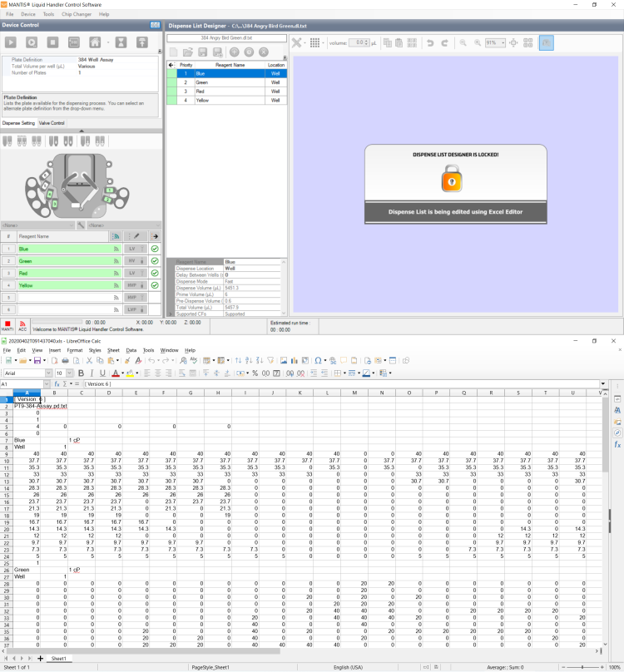Click the clock circle icon in the dispense list toolbar
The height and width of the screenshot is (672, 624).
[249, 52]
